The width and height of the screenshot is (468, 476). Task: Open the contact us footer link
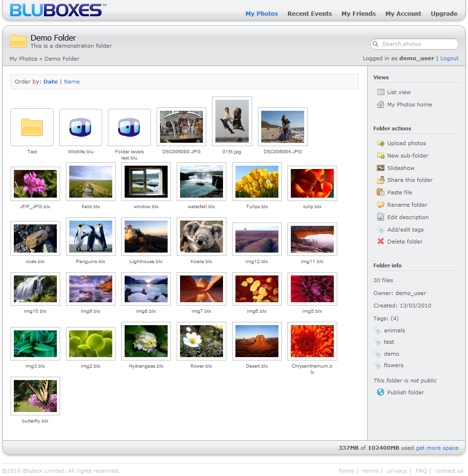pyautogui.click(x=449, y=471)
